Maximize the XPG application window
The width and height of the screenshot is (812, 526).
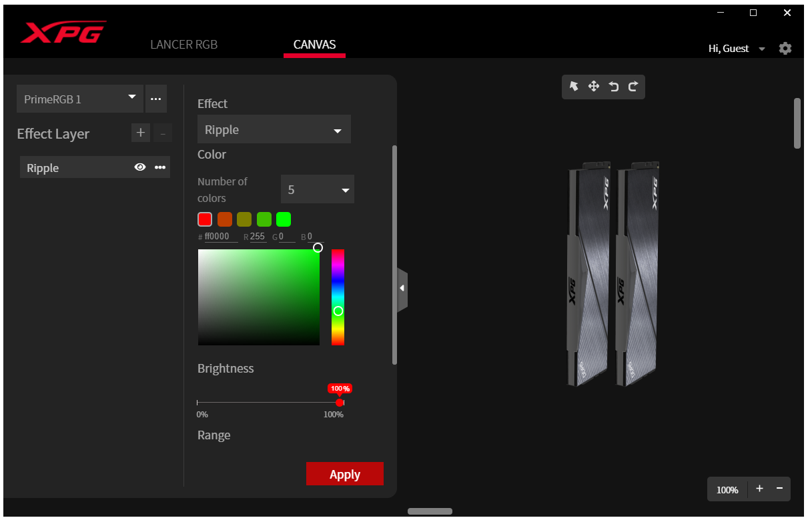tap(753, 13)
